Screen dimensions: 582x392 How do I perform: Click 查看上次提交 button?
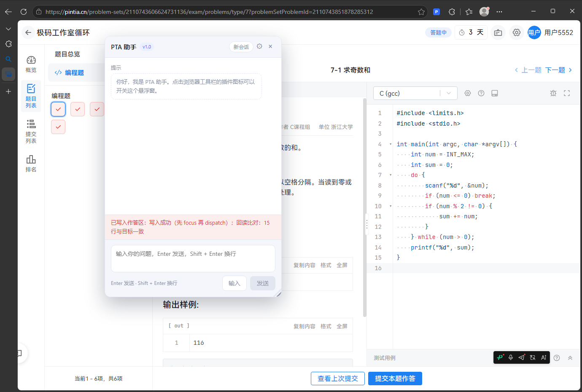click(x=338, y=379)
